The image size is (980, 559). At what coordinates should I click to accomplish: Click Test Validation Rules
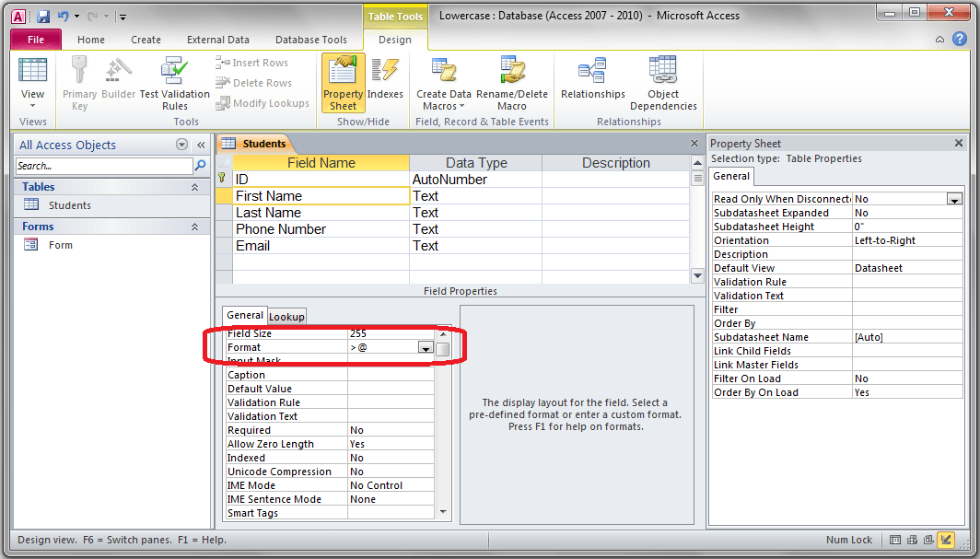click(174, 84)
